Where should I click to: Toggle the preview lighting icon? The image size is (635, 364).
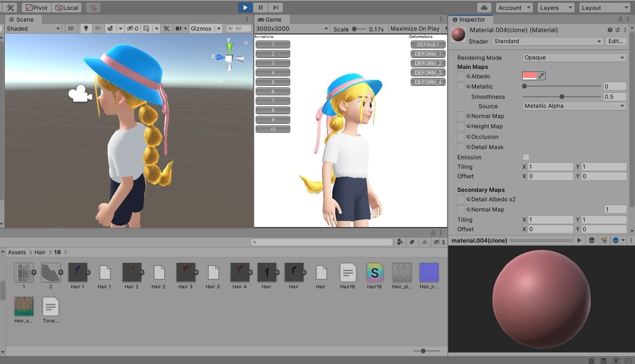tap(604, 240)
